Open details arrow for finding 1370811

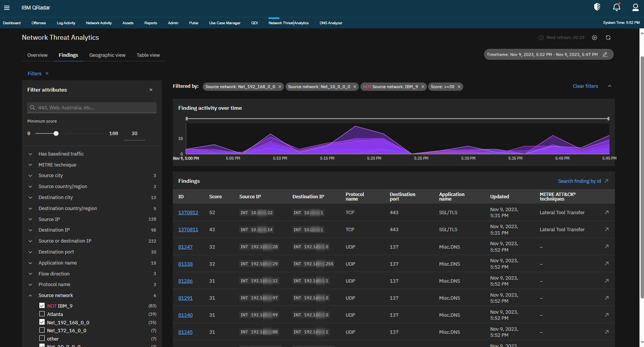607,229
